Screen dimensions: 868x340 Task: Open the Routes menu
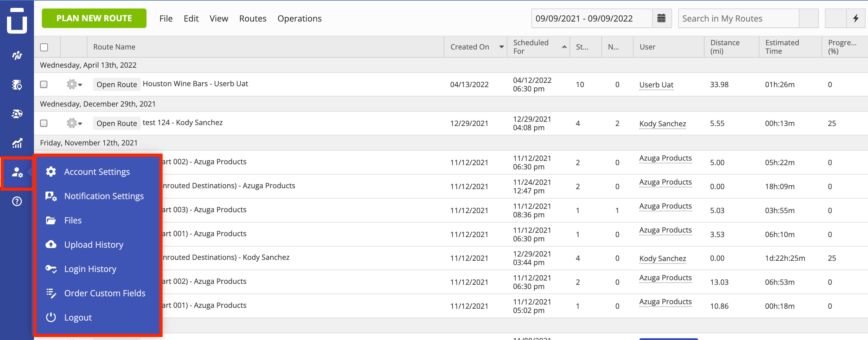click(x=253, y=18)
